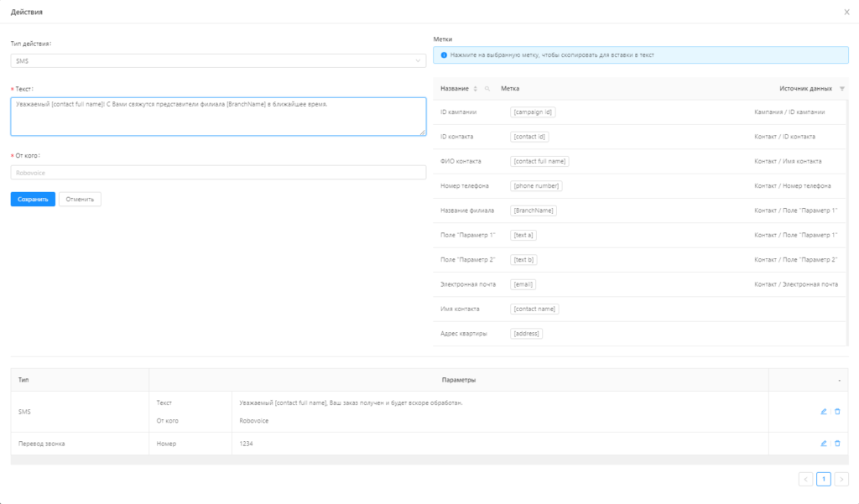Viewport: 859px width, 504px height.
Task: Click the horizontal scrollbar under actions table
Action: coord(429,460)
